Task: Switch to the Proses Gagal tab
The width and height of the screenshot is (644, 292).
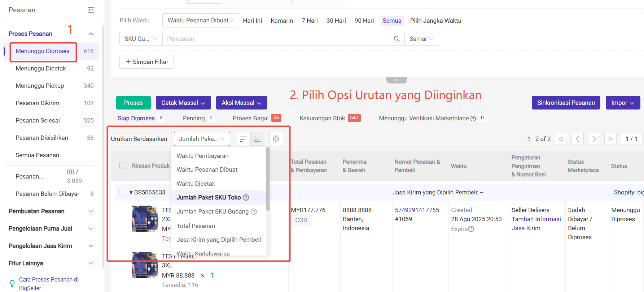Action: [251, 118]
